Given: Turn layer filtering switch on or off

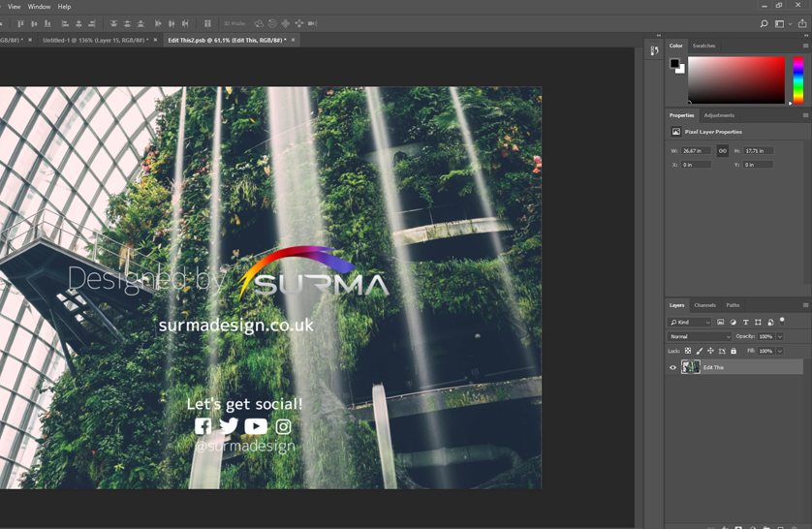Looking at the screenshot, I should point(782,321).
